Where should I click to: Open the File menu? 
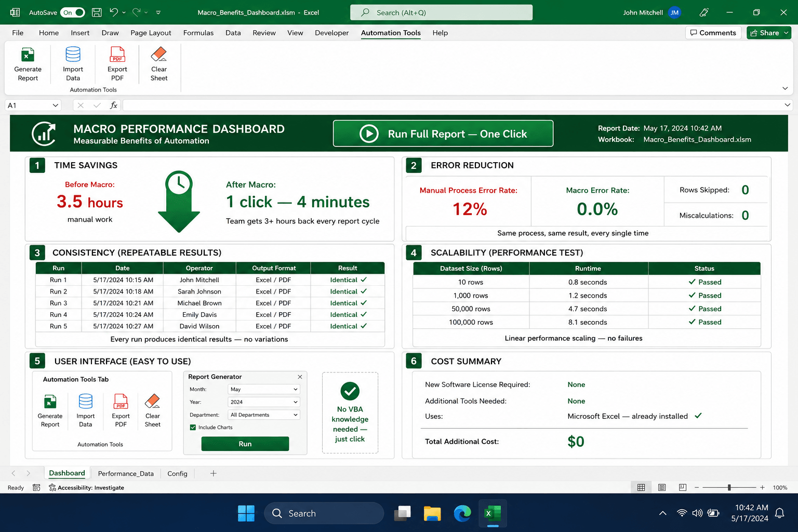click(18, 33)
